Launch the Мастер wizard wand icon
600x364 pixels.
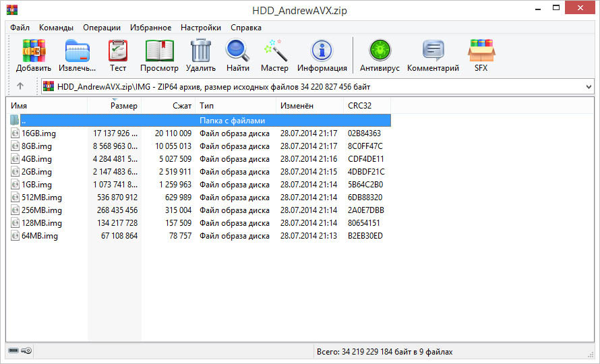point(275,50)
